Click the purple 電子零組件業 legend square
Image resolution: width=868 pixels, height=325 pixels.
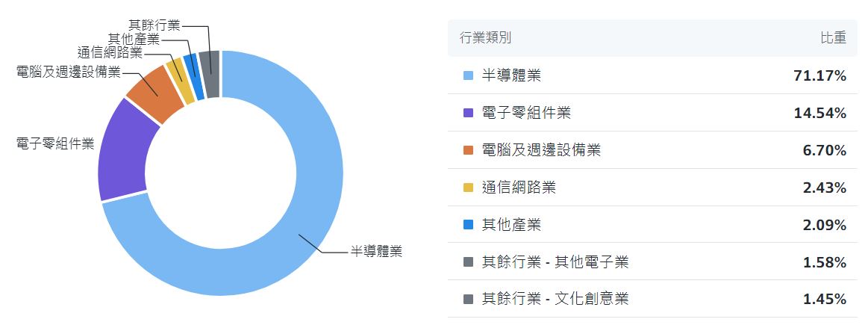[469, 113]
